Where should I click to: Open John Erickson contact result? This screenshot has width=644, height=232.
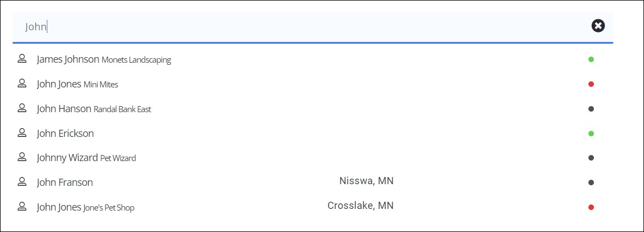[65, 134]
